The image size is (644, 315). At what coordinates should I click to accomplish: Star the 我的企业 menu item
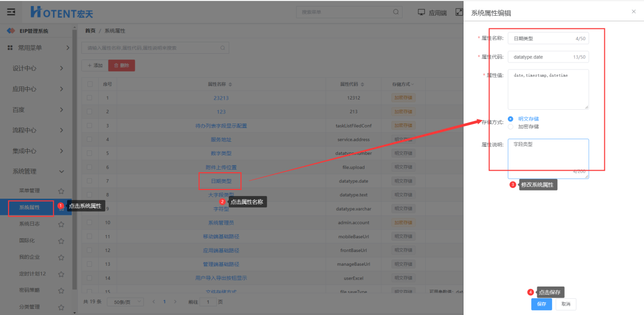pos(61,258)
